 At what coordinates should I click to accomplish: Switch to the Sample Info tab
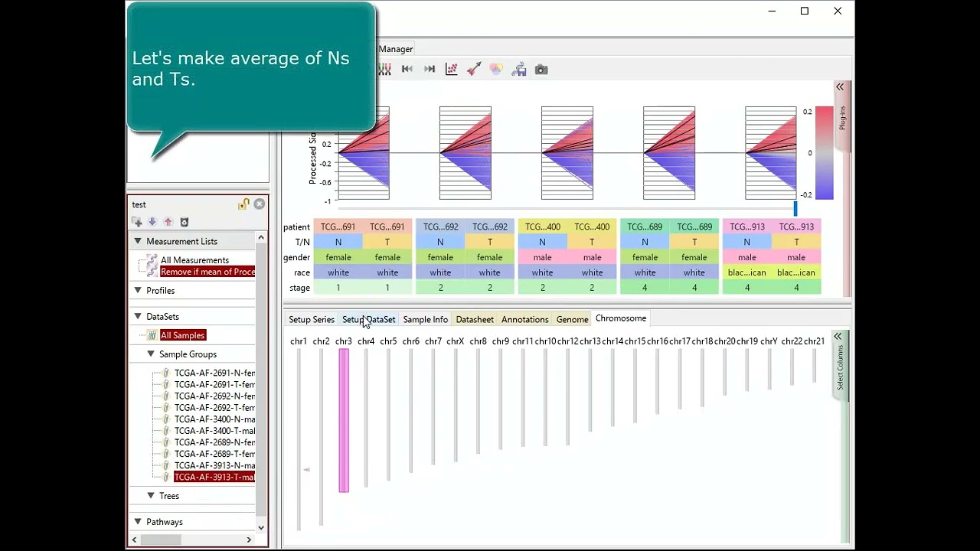[x=426, y=319]
